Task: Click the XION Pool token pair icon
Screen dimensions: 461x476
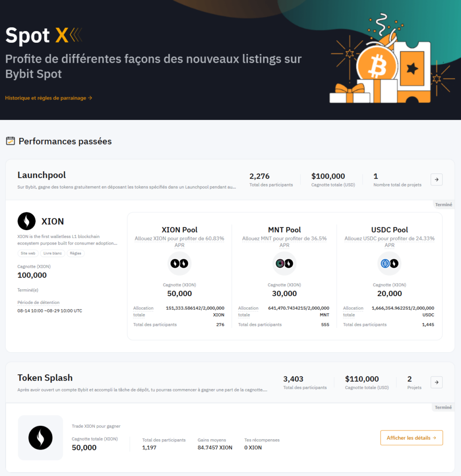Action: pos(179,264)
